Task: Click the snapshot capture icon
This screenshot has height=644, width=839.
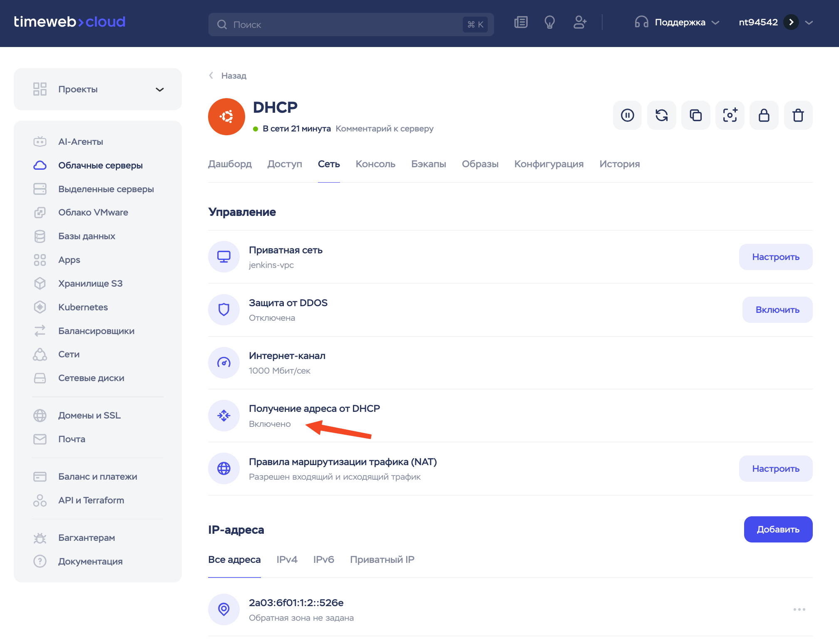Action: 730,115
